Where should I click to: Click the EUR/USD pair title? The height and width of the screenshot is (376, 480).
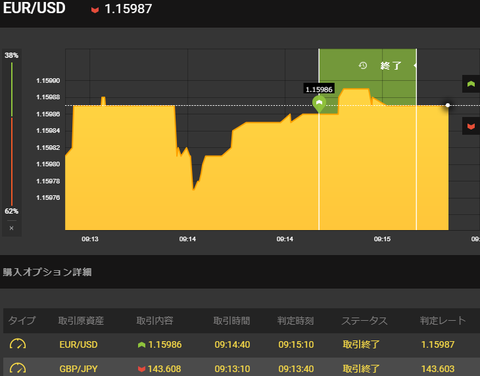click(34, 8)
